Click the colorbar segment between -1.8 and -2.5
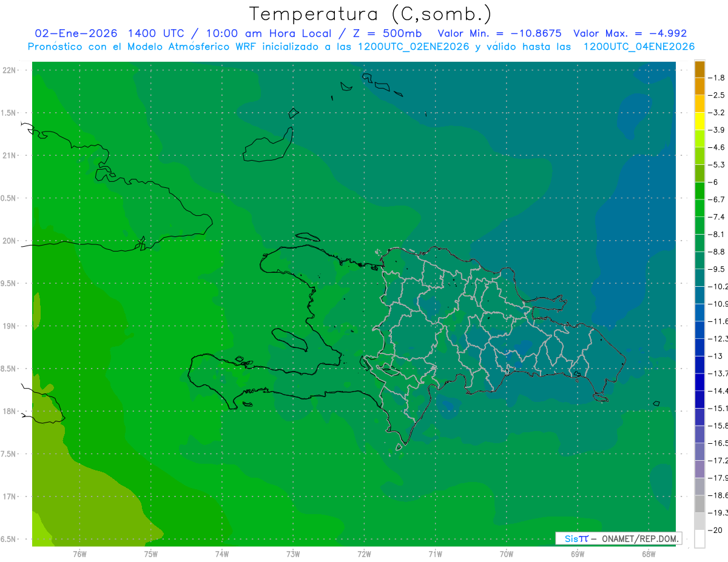The height and width of the screenshot is (562, 728). [699, 87]
